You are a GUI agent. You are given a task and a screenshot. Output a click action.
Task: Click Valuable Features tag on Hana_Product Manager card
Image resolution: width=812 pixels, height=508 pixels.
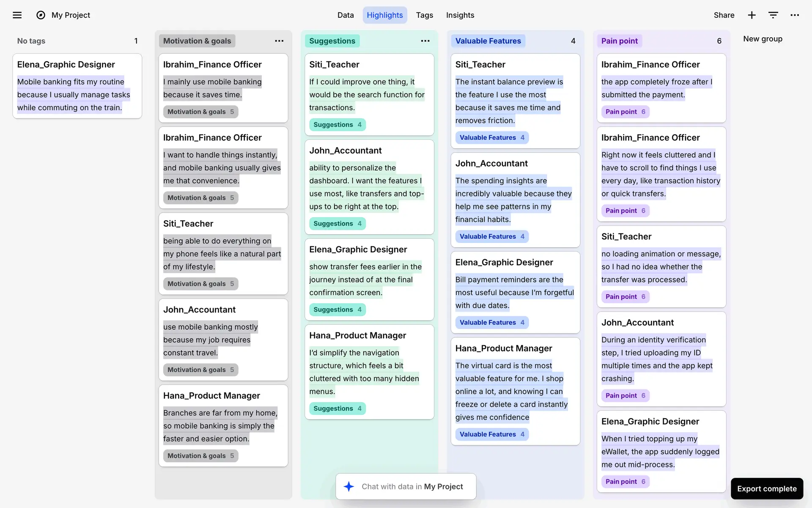tap(491, 434)
